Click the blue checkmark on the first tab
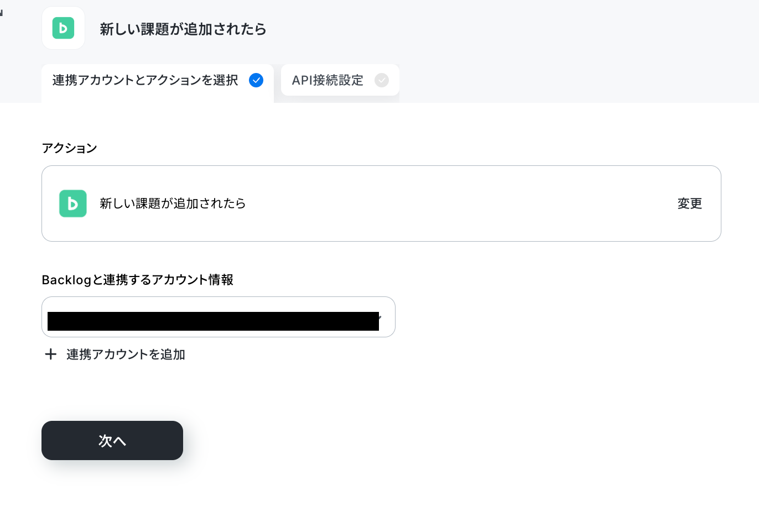The height and width of the screenshot is (532, 759). [x=256, y=80]
